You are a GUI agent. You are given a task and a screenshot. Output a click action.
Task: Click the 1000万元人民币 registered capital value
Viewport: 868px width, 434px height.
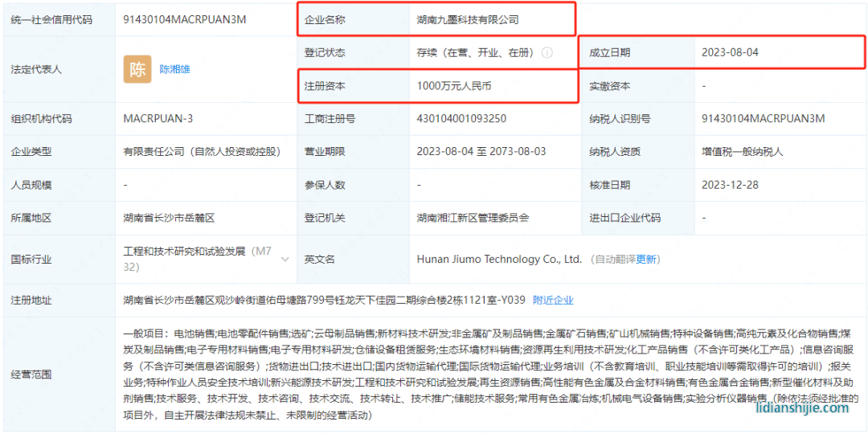453,86
